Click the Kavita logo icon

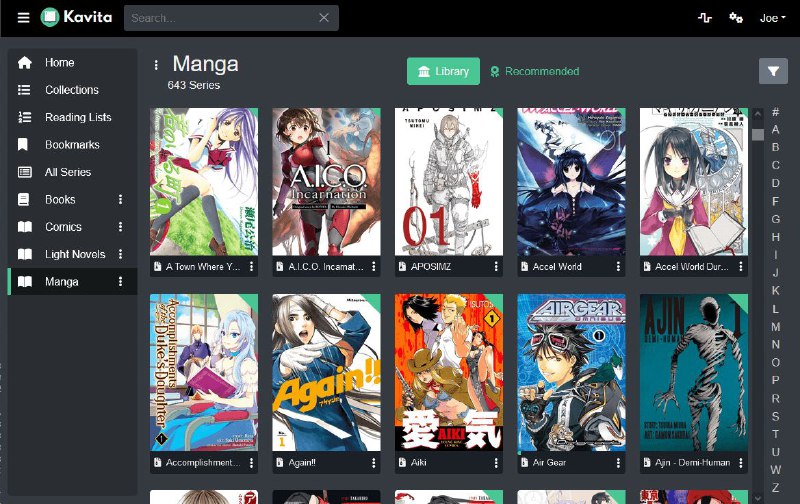click(50, 18)
